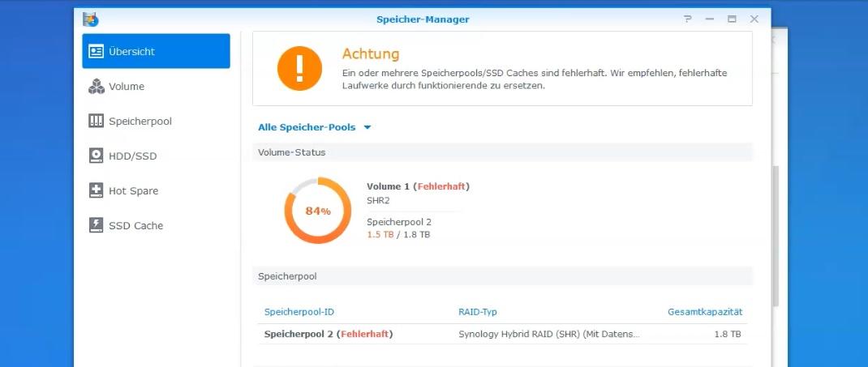Select Volume 1 (Fehlerhaft) title

tap(418, 187)
